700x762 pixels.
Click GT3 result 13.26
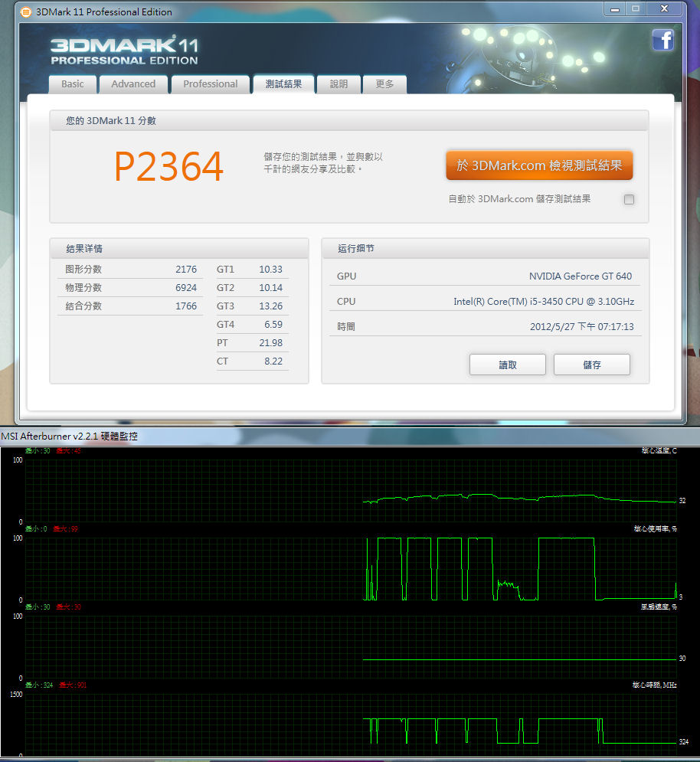(x=270, y=306)
